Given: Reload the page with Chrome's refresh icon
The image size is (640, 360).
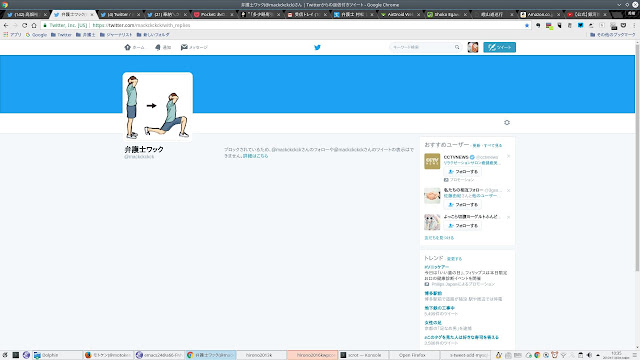Looking at the screenshot, I should coord(24,25).
